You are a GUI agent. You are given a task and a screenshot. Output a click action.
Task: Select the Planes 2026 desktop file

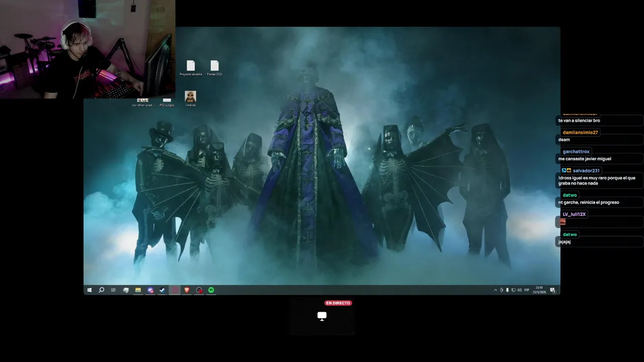(x=215, y=68)
